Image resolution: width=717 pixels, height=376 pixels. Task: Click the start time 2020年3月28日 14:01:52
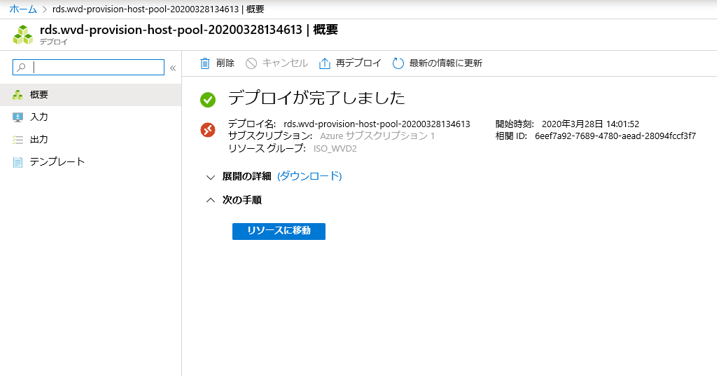(x=590, y=124)
